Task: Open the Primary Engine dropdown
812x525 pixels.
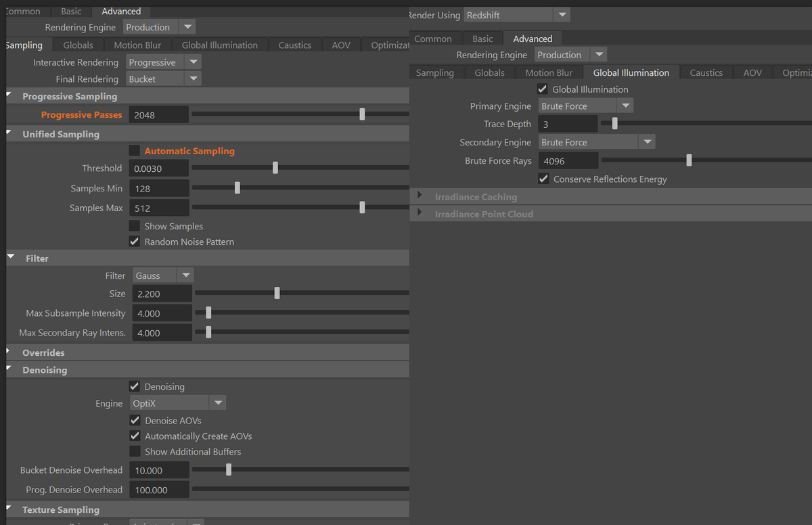Action: pyautogui.click(x=586, y=106)
